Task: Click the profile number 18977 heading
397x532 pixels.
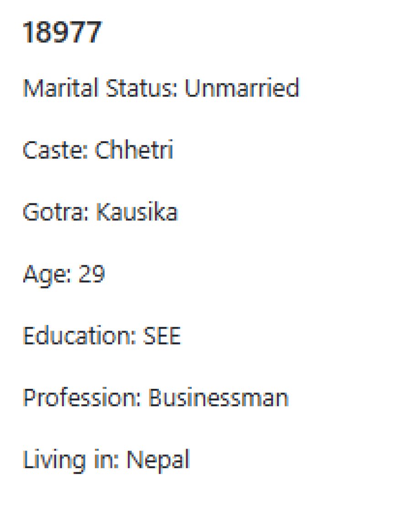Action: 62,32
